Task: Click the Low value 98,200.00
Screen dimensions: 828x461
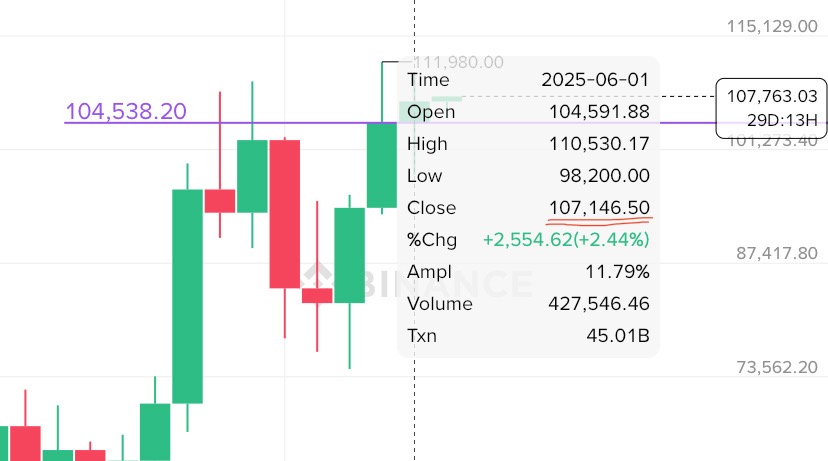Action: pos(604,175)
